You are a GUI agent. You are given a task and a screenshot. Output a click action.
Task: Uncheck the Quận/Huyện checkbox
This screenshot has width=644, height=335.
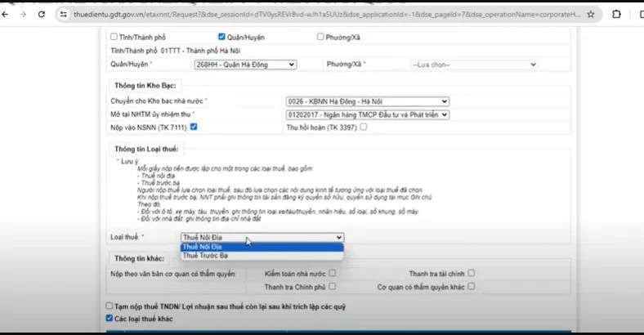(x=221, y=37)
